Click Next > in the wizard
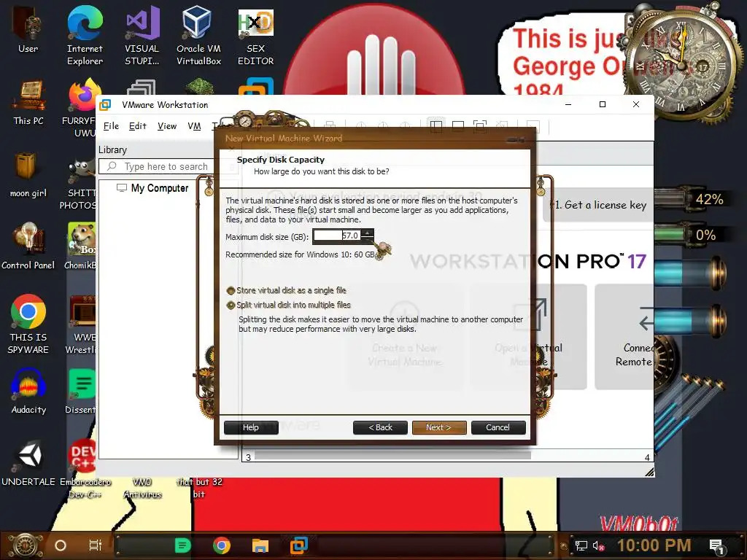Viewport: 747px width, 560px height. [438, 427]
